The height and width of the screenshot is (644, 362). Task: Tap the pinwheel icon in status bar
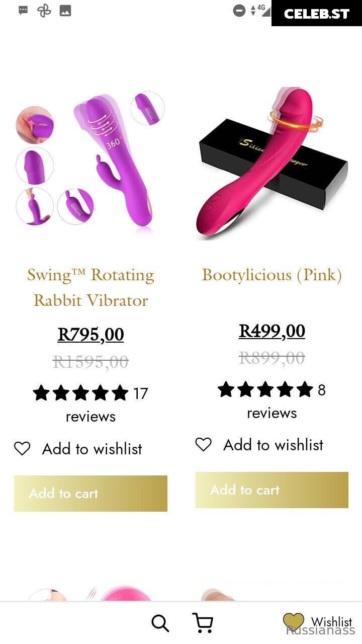(x=44, y=10)
